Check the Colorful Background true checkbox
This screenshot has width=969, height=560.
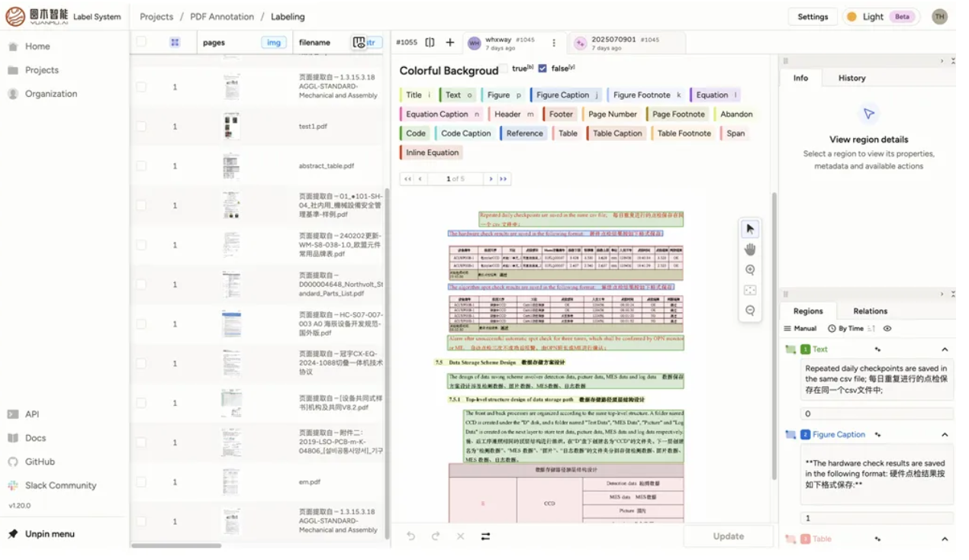click(x=504, y=69)
